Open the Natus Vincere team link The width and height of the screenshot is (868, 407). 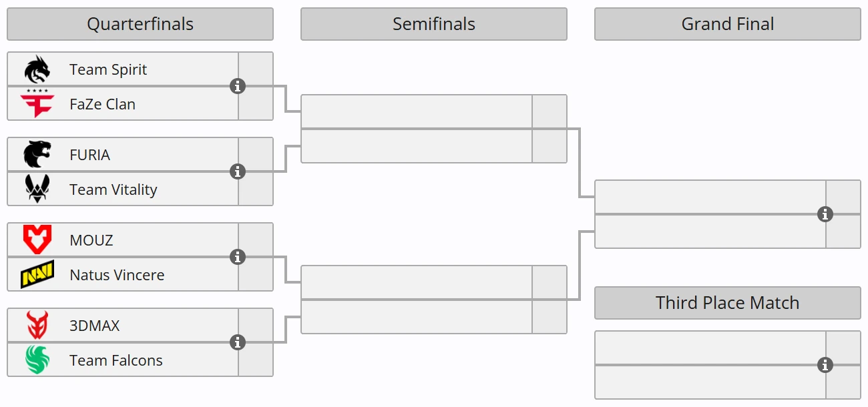coord(117,275)
